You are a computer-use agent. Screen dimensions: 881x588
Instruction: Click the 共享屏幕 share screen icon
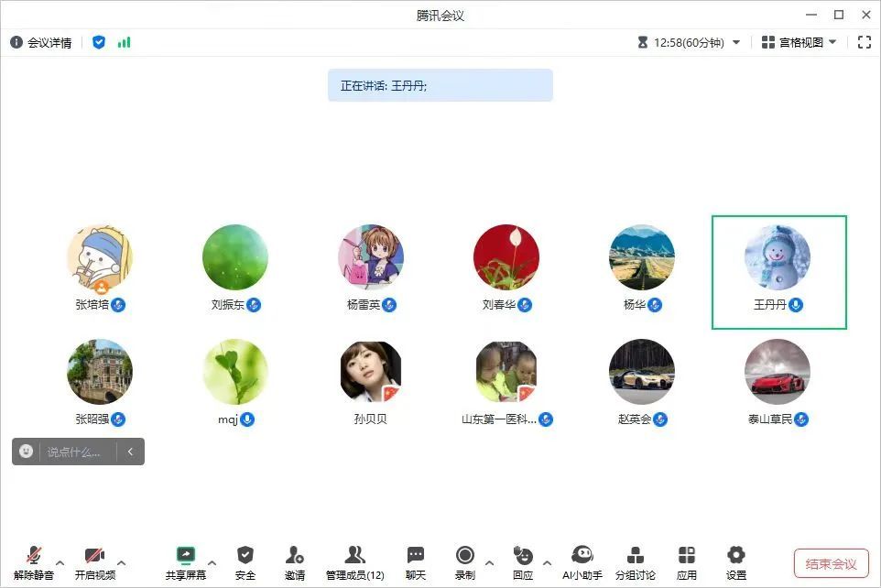[186, 556]
